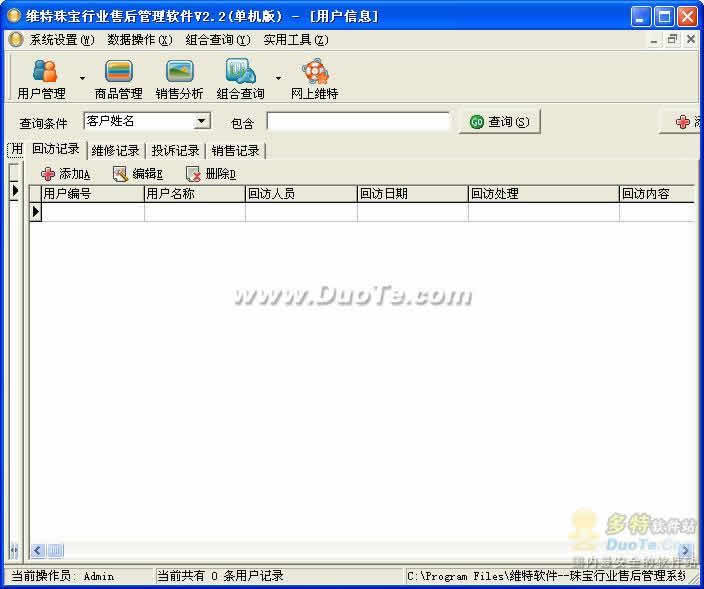The height and width of the screenshot is (589, 704).
Task: Switch to 回访记录 tab
Action: pos(56,149)
